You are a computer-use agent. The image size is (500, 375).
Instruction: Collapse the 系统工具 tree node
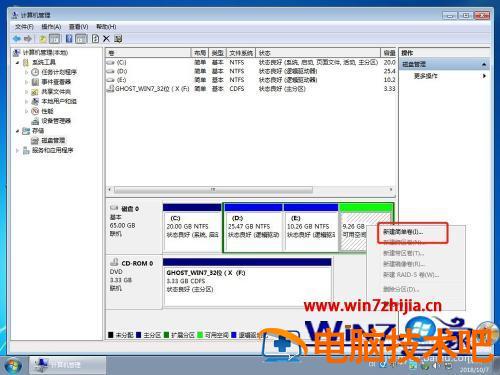point(17,62)
